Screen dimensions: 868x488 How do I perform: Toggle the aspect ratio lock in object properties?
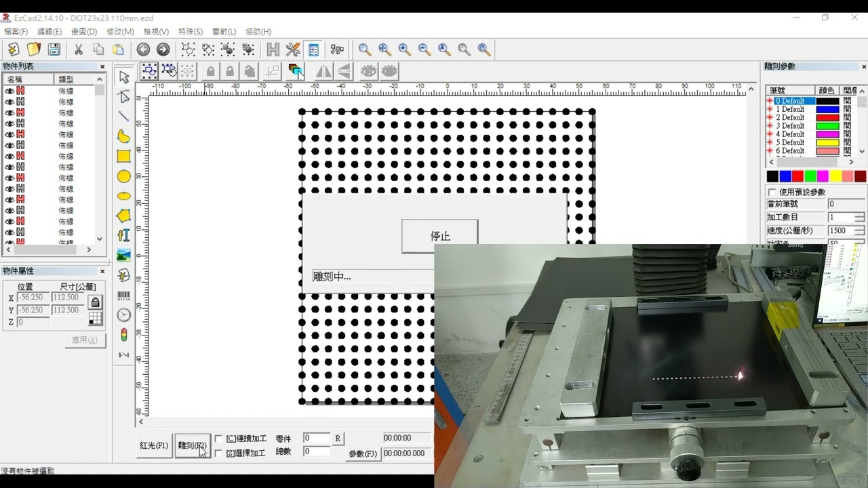point(95,302)
